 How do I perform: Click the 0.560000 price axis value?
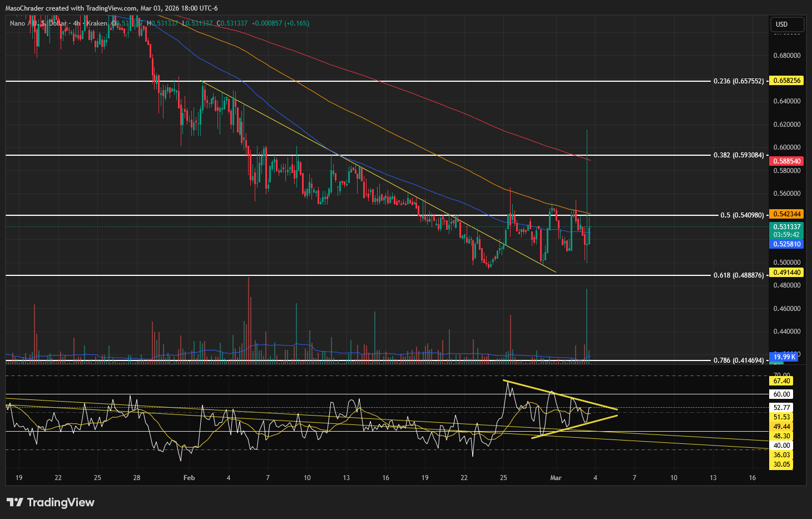pos(786,194)
